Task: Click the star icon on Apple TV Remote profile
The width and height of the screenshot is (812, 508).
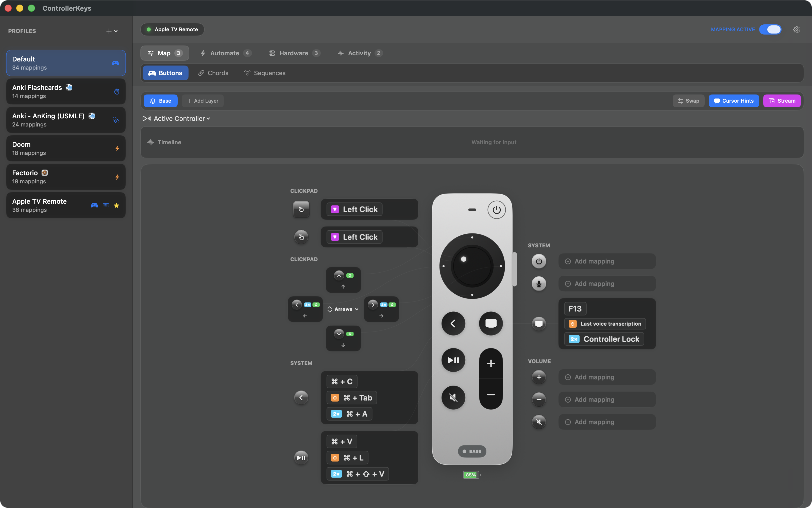Action: [116, 205]
